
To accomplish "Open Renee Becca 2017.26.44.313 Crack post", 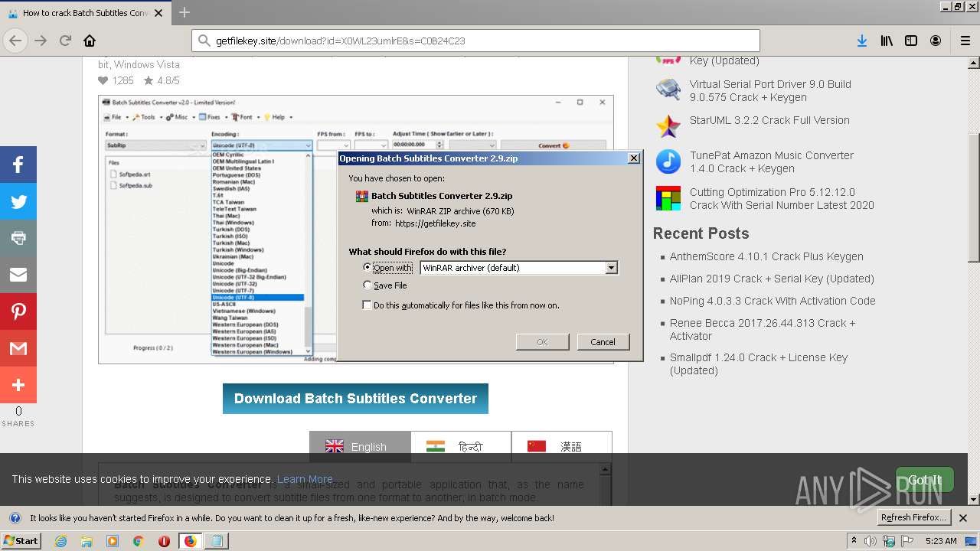I will click(763, 329).
